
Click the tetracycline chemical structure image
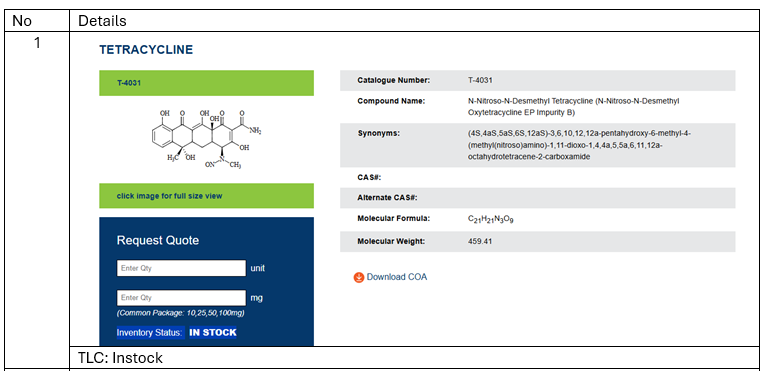point(206,139)
